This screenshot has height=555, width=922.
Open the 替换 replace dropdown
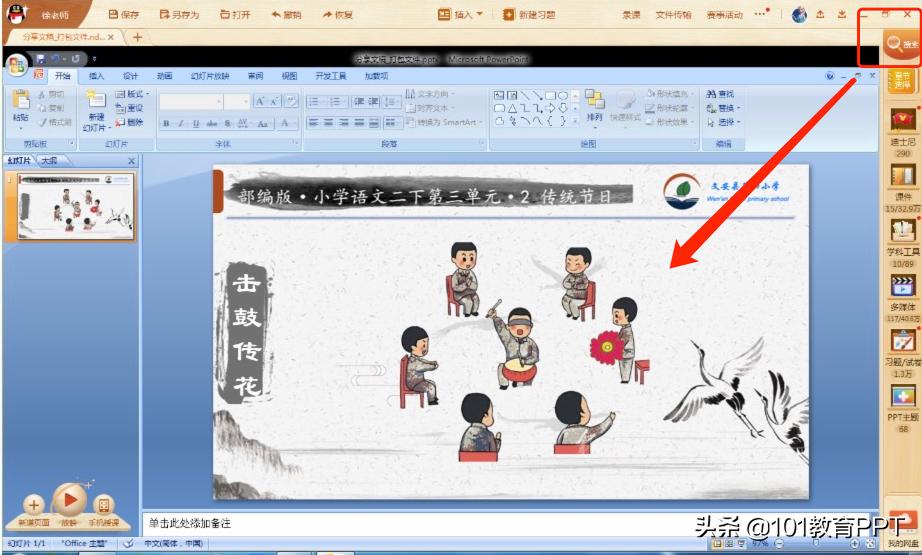[723, 108]
